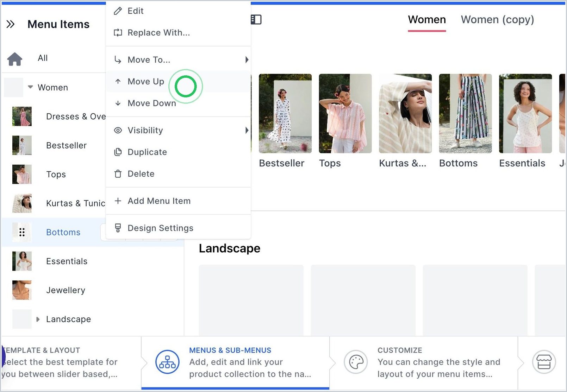567x392 pixels.
Task: Open the Tops preview thumbnail
Action: (345, 113)
